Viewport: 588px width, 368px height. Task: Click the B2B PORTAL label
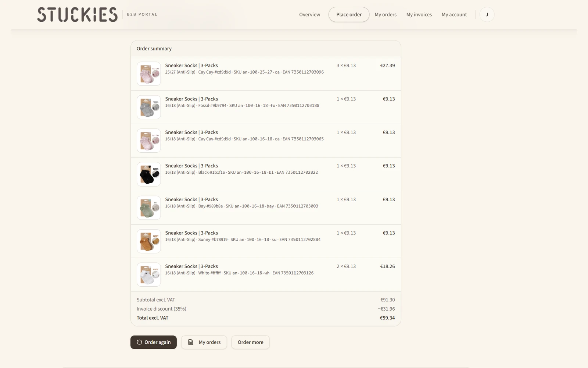click(x=142, y=14)
